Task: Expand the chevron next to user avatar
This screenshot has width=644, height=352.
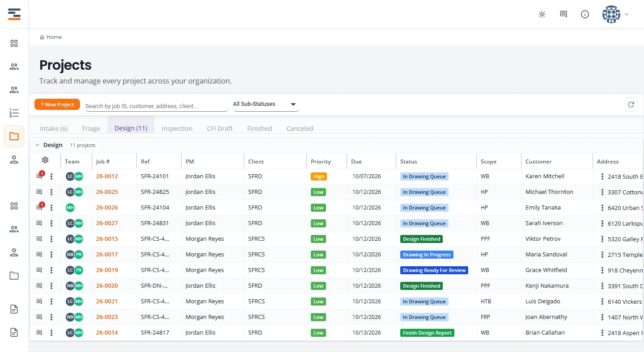Action: 627,14
